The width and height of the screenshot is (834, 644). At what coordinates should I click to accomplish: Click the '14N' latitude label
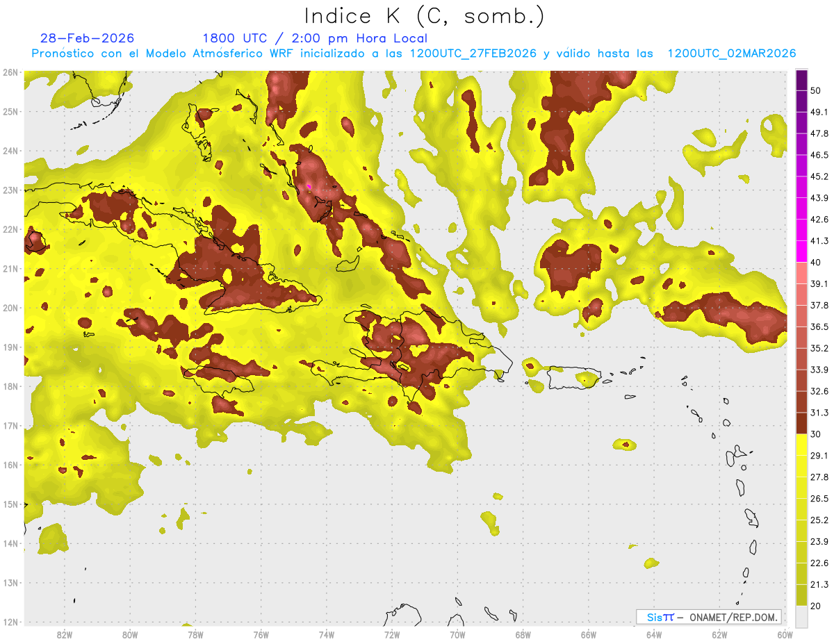pos(10,543)
